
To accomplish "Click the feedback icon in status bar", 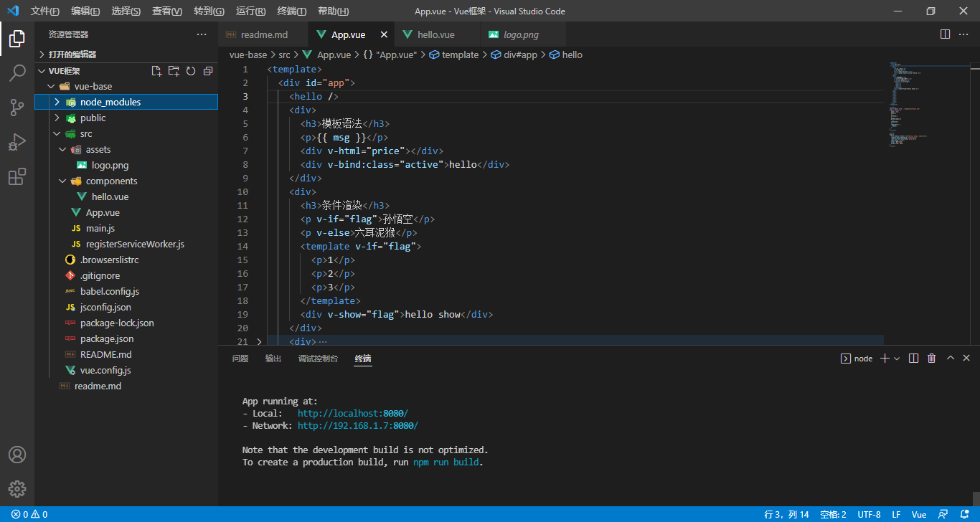I will tap(943, 514).
